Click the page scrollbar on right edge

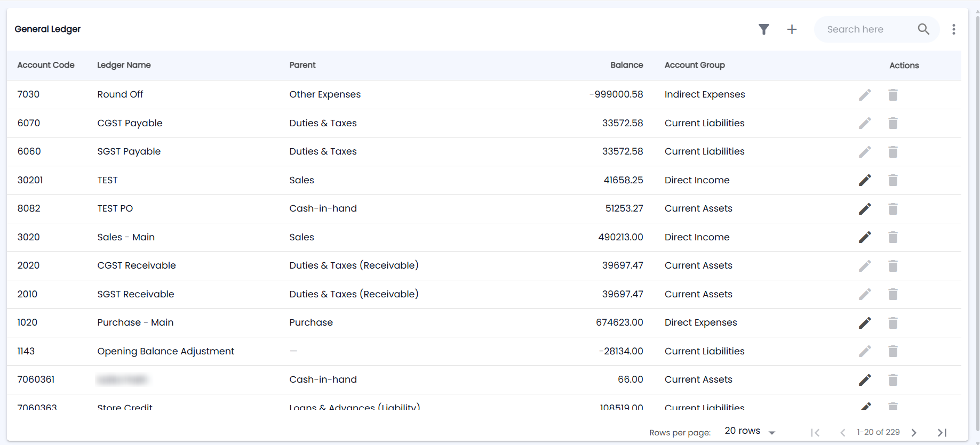[977, 223]
